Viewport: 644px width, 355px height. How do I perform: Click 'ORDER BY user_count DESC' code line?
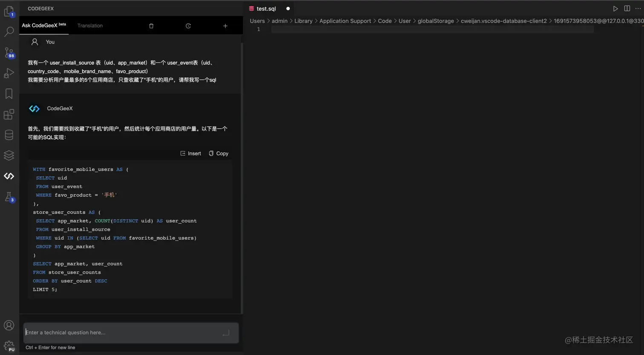coord(70,281)
